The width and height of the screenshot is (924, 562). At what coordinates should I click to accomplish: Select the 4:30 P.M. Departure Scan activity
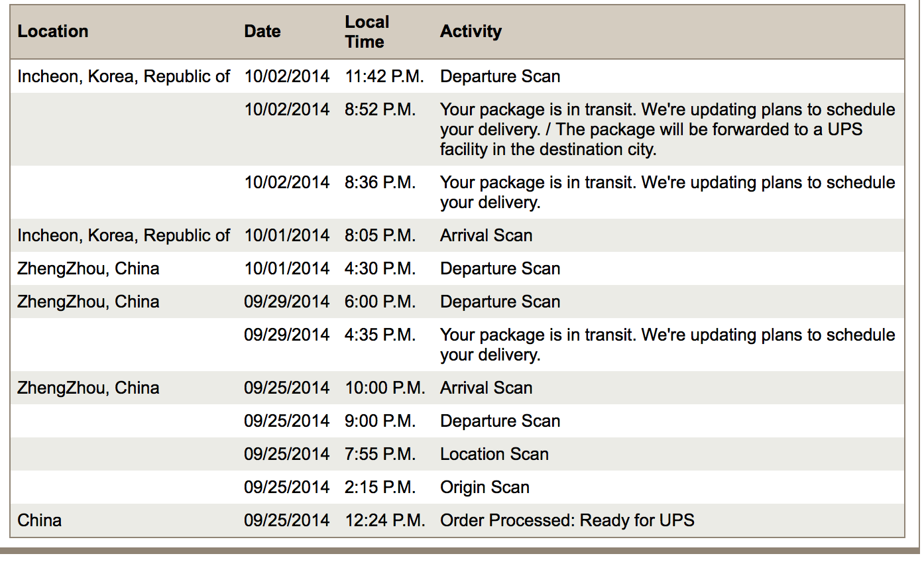(x=500, y=268)
